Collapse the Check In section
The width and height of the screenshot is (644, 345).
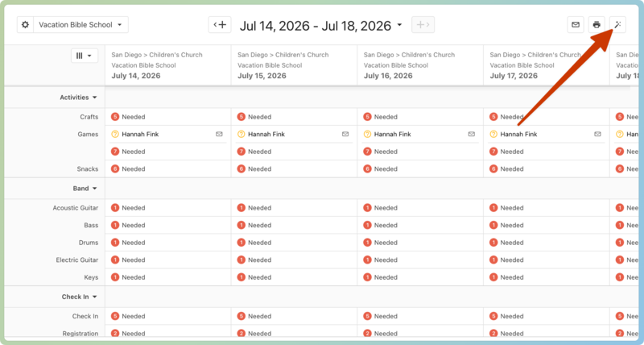(80, 297)
